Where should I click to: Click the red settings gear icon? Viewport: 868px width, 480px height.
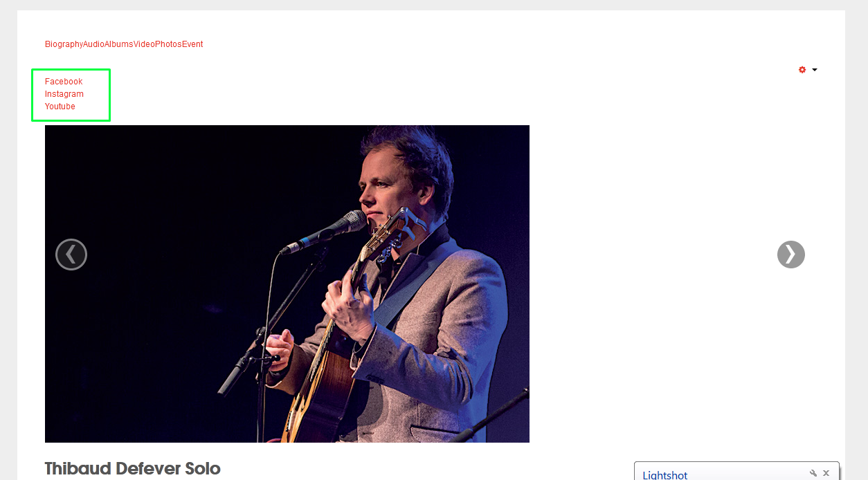coord(802,70)
